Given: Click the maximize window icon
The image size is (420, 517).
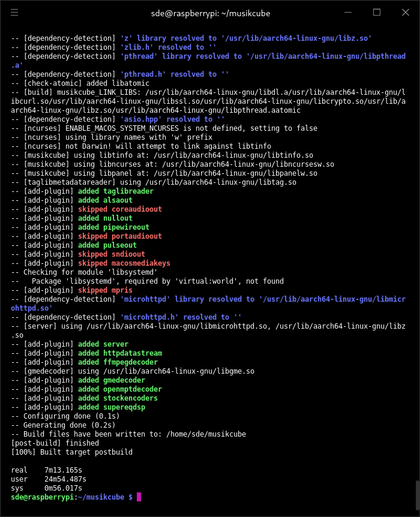Looking at the screenshot, I should click(x=377, y=12).
